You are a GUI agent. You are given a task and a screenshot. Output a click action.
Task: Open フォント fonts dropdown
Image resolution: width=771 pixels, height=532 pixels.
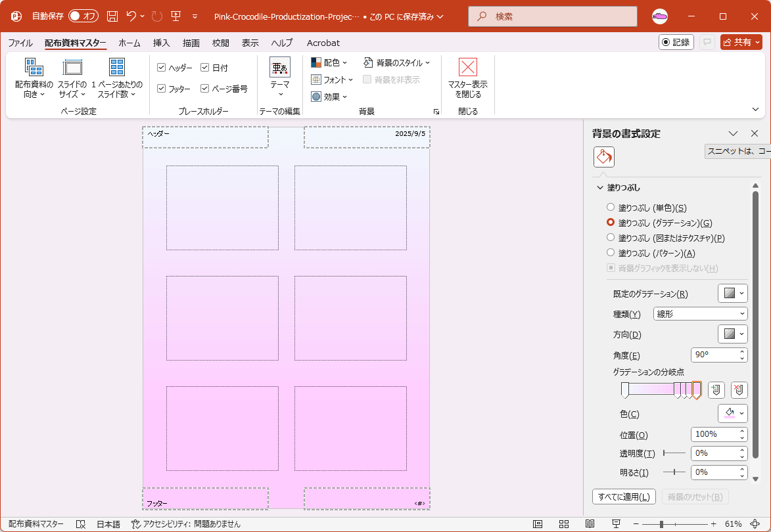click(332, 79)
